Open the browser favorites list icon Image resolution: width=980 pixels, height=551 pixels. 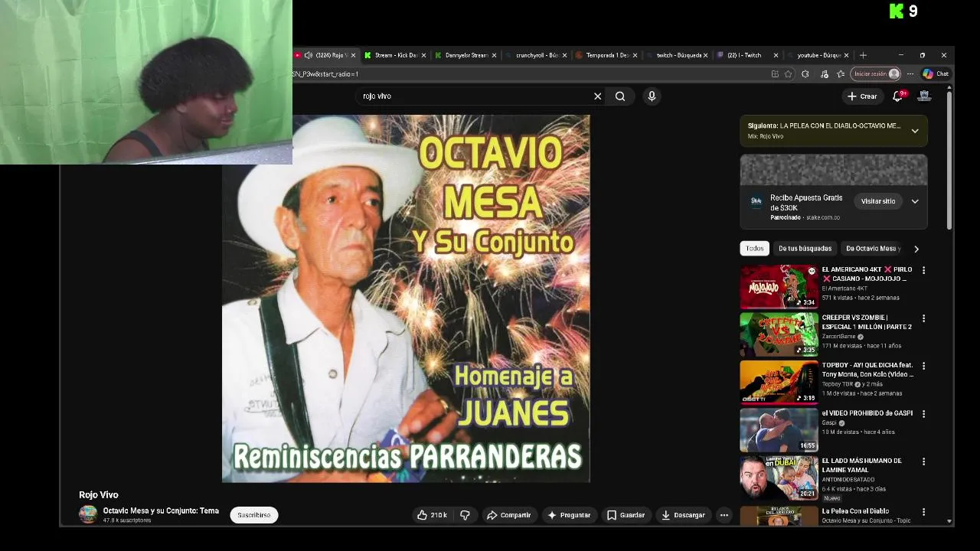coord(841,74)
